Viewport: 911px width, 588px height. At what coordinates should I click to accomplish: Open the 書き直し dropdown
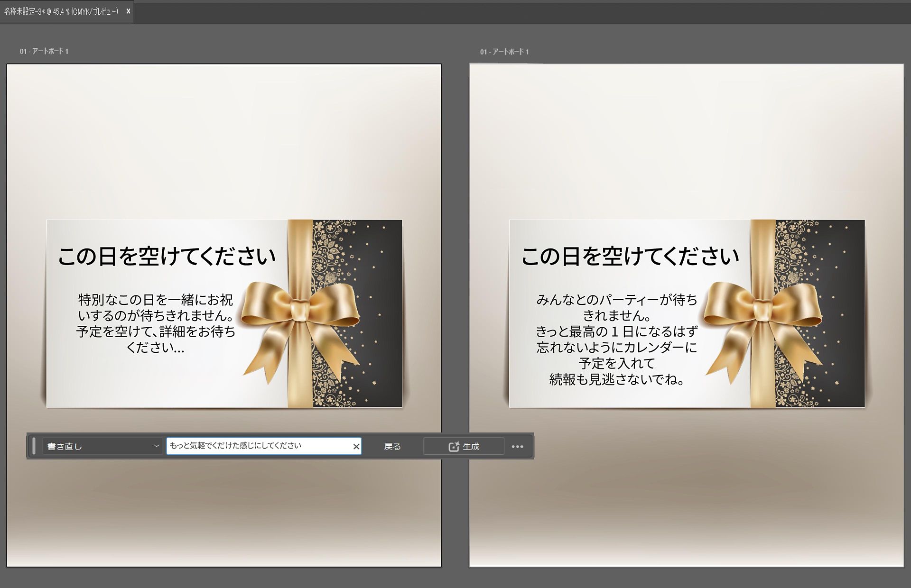pos(102,446)
